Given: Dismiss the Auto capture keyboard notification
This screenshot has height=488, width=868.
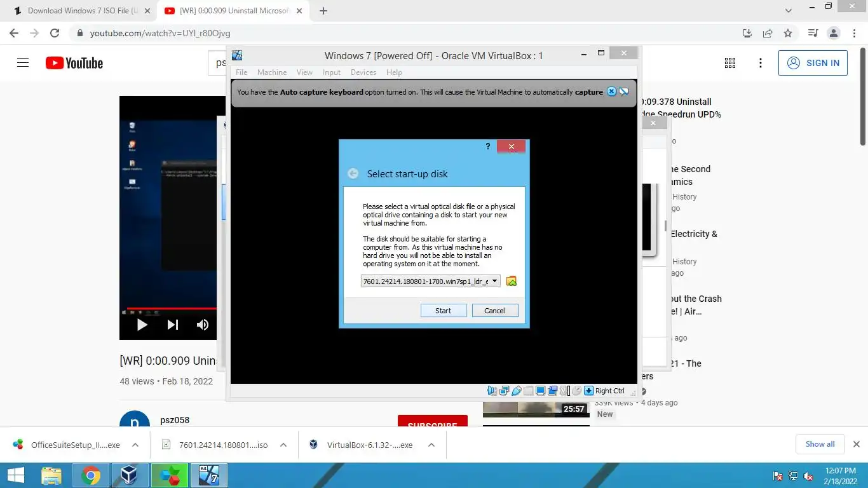Looking at the screenshot, I should click(611, 91).
